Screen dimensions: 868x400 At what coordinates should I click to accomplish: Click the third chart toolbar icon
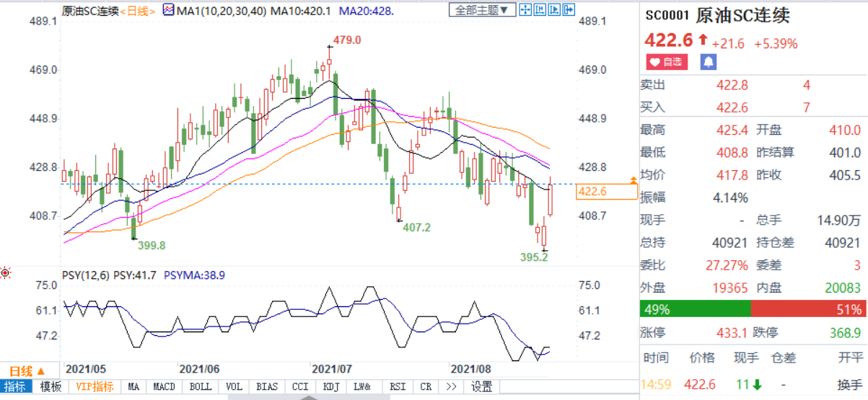553,10
